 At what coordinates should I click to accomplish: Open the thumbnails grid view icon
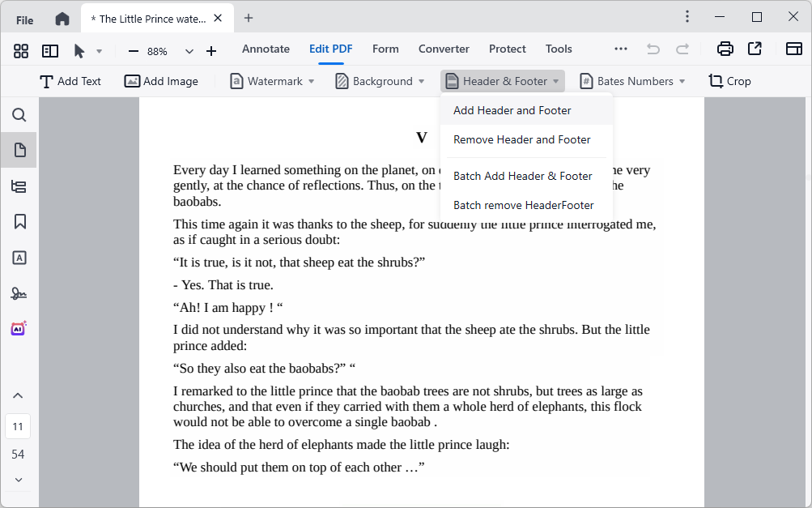tap(21, 51)
